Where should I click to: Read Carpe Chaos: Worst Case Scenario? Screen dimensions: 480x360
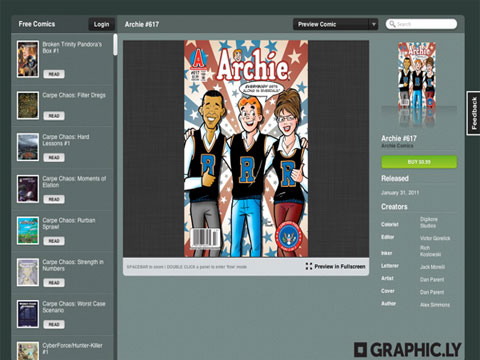(x=54, y=324)
